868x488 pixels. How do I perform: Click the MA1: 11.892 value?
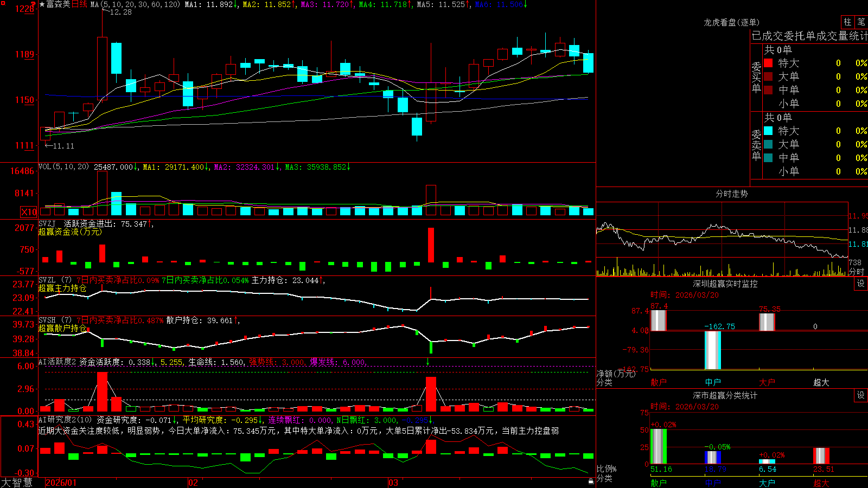[209, 4]
